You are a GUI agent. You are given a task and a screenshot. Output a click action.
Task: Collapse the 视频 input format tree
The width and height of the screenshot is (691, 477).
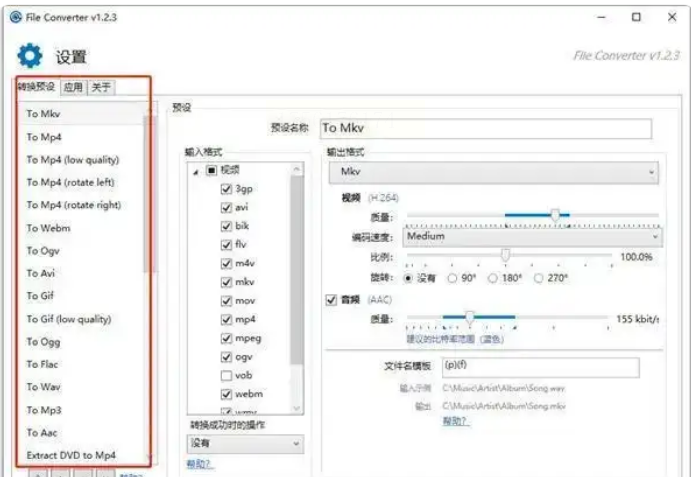(196, 172)
